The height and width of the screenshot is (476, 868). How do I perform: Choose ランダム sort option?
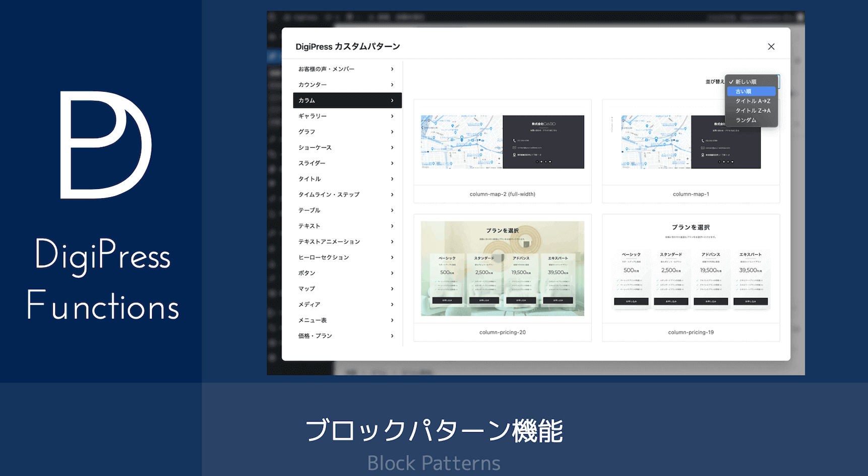(x=751, y=120)
